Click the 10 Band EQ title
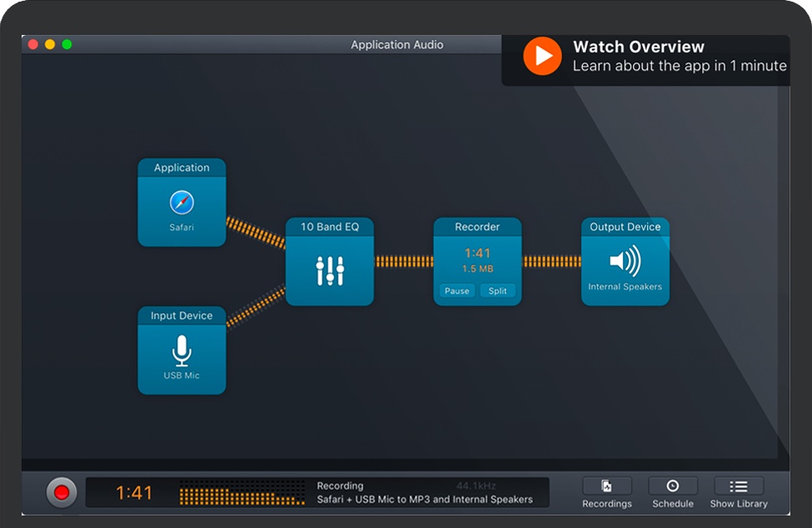This screenshot has width=812, height=528. click(330, 227)
